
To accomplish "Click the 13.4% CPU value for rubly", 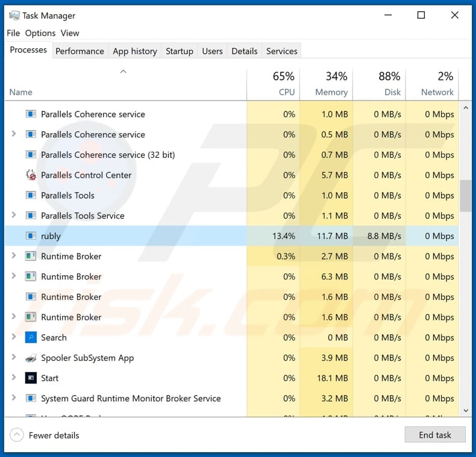I will (284, 236).
